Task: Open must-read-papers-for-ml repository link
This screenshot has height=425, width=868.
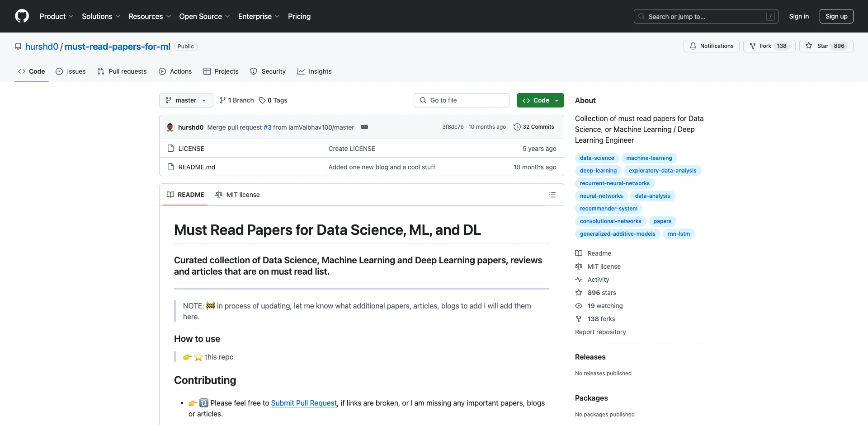Action: (118, 47)
